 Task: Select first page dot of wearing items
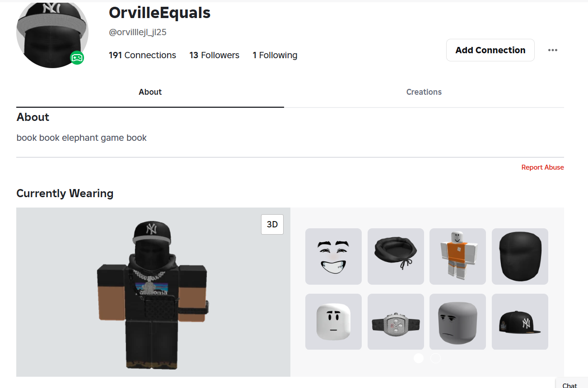419,358
